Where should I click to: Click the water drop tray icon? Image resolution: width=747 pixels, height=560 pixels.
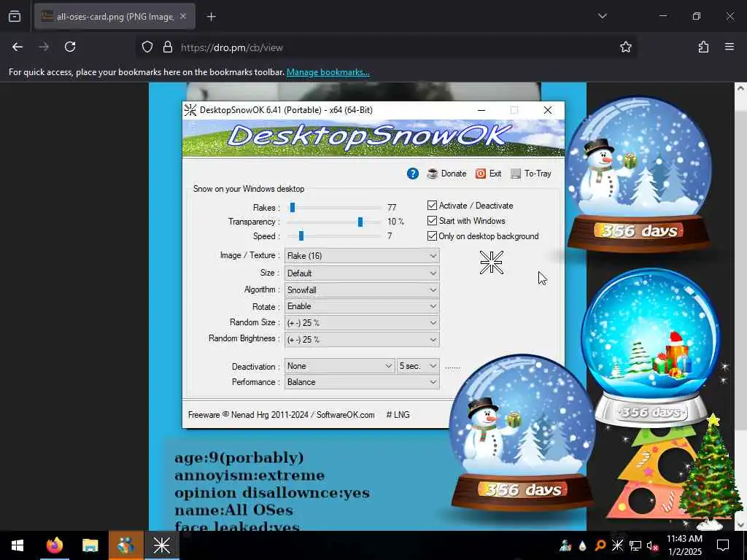tap(582, 545)
